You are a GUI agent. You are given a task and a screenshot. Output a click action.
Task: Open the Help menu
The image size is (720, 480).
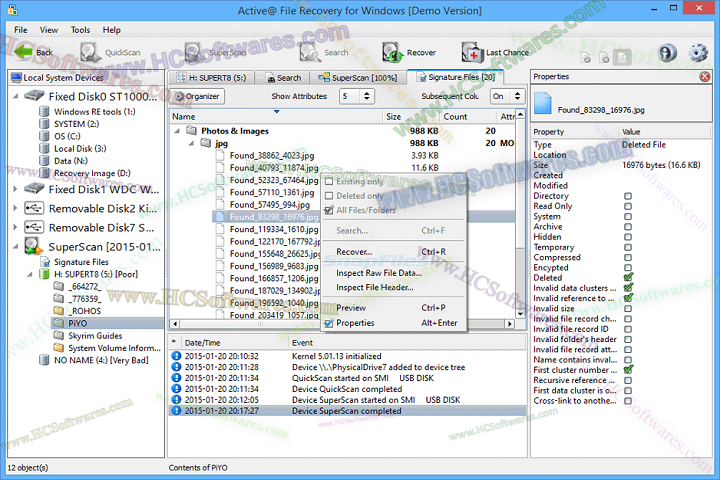coord(112,30)
